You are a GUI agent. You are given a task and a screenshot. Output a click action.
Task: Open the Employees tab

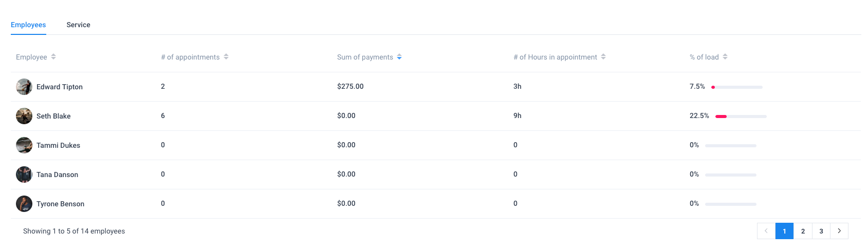point(28,25)
